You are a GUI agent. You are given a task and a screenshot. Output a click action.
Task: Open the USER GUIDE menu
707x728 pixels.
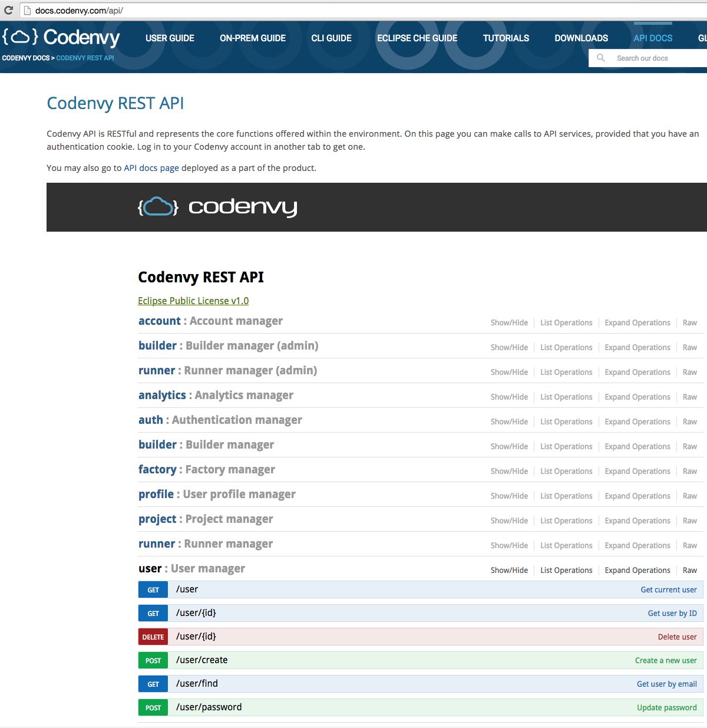point(170,38)
